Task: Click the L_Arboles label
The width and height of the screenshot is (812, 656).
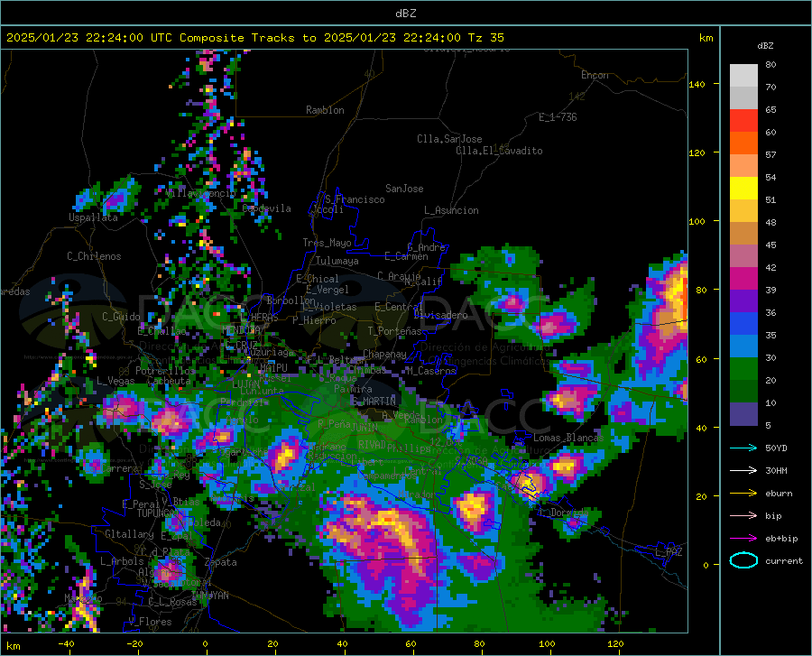Action: click(x=122, y=560)
